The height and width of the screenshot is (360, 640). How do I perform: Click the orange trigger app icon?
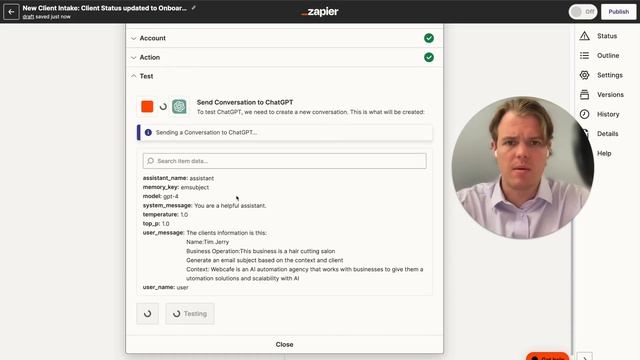click(147, 107)
